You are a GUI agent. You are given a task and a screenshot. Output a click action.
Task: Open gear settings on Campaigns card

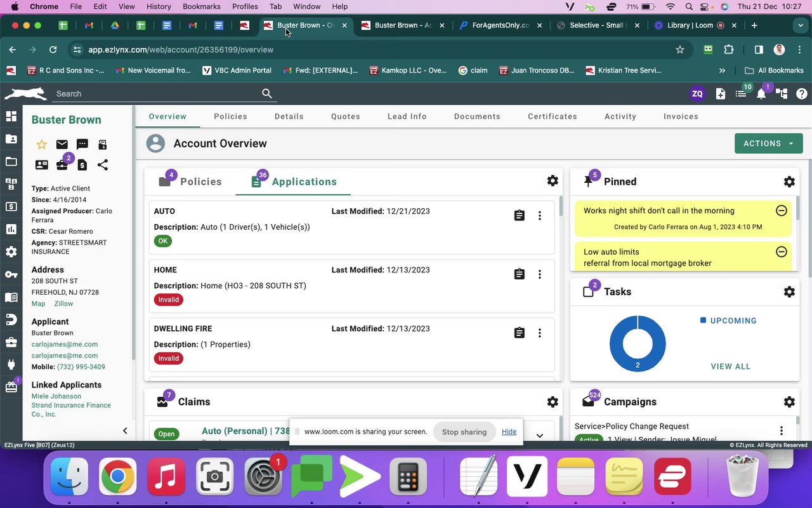[x=789, y=402]
